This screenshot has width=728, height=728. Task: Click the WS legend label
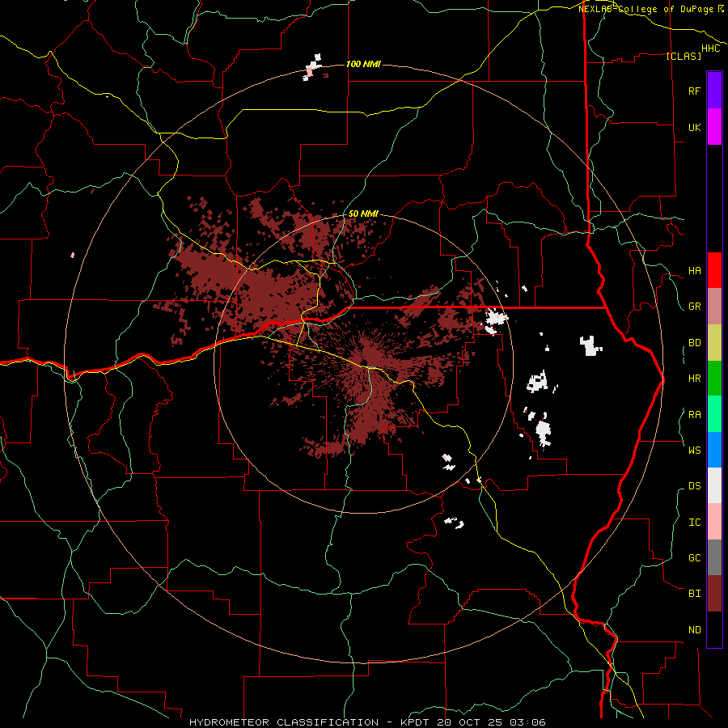click(x=694, y=451)
